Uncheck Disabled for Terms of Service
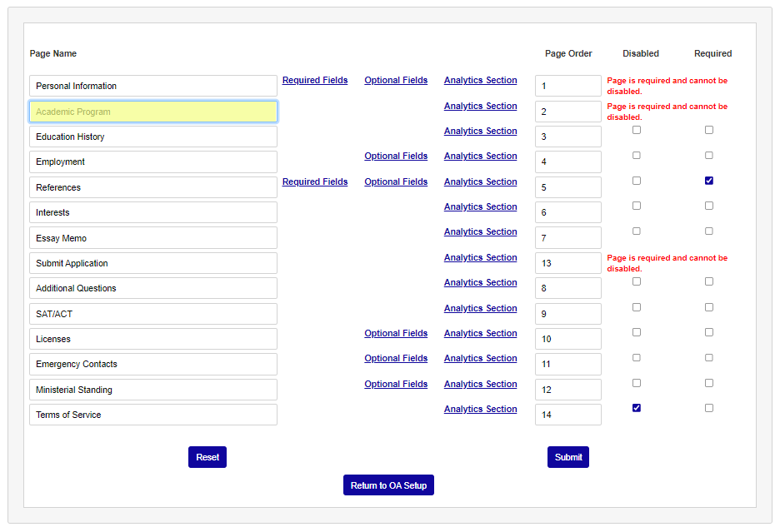Viewport: 780px width, 532px height. [637, 407]
